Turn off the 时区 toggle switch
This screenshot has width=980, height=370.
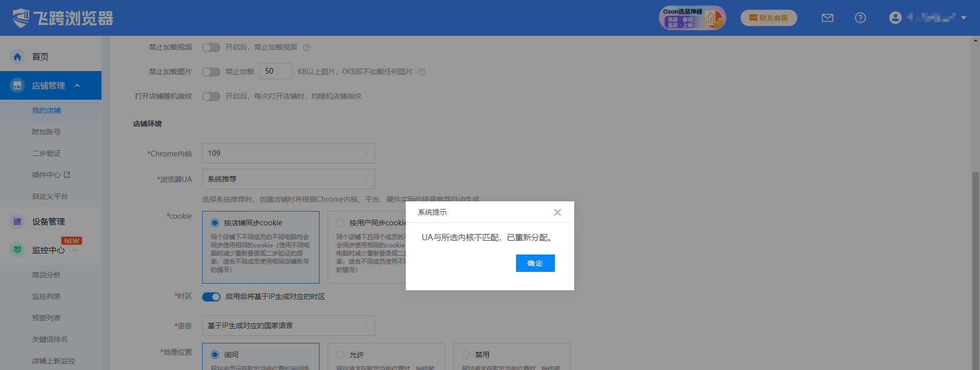[211, 297]
